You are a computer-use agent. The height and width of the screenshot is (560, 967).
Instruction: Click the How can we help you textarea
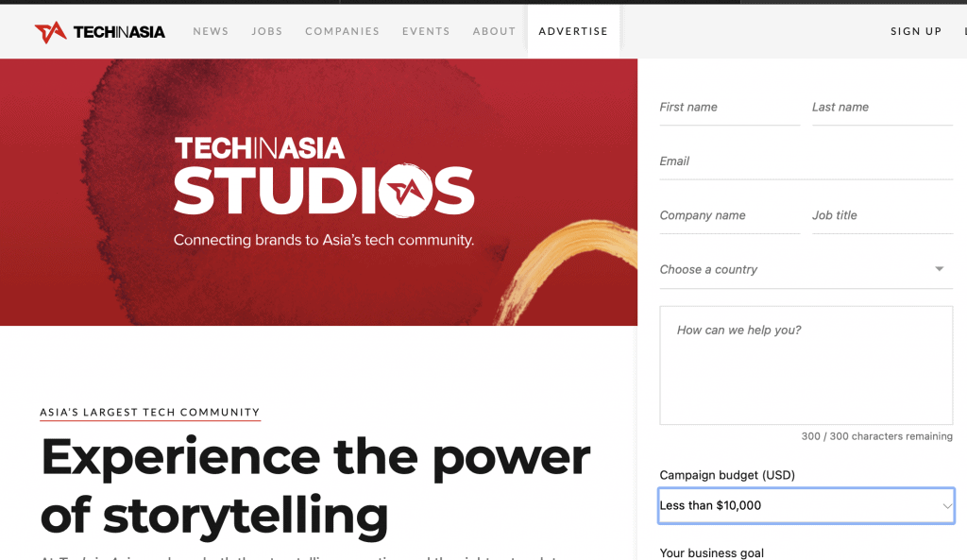(806, 365)
